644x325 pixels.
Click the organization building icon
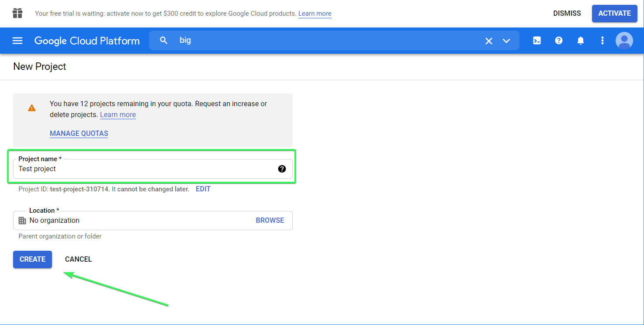22,221
